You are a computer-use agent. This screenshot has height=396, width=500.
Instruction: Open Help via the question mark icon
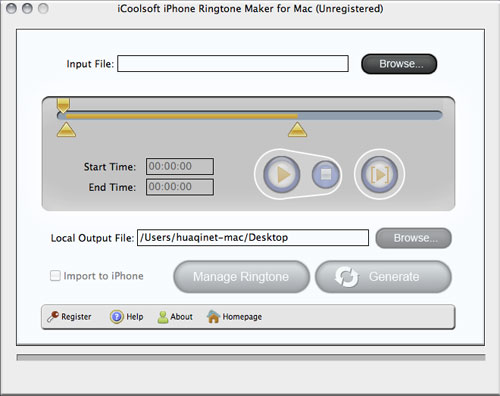tap(117, 316)
